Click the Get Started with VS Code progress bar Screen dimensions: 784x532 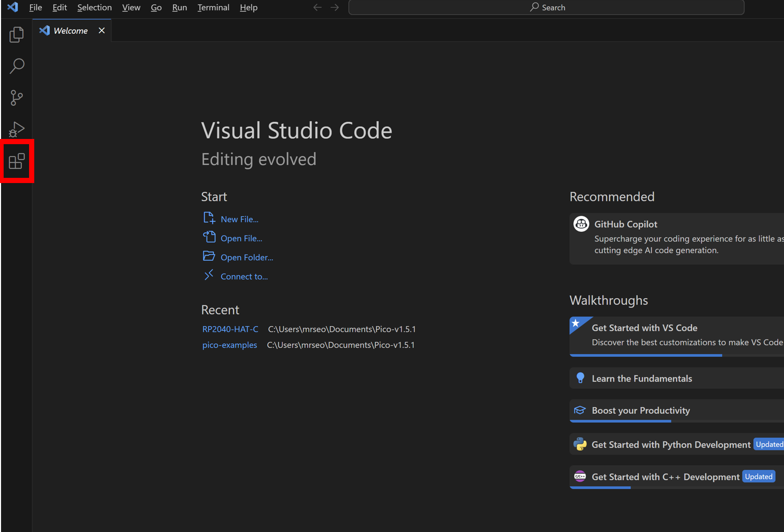point(646,355)
